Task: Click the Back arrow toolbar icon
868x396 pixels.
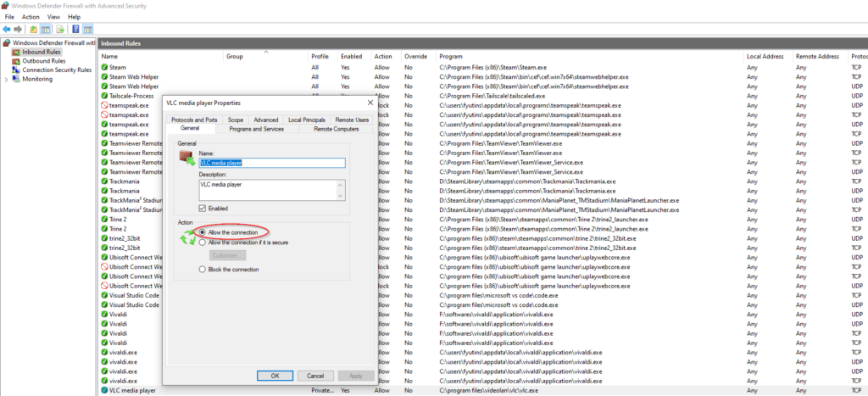Action: (x=7, y=29)
